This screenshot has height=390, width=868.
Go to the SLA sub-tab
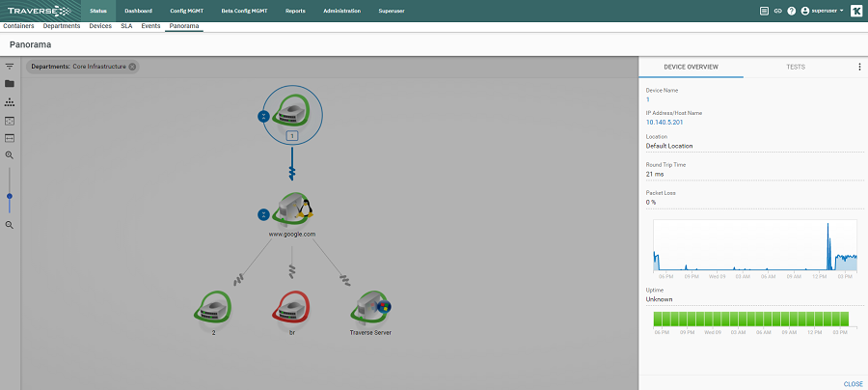pyautogui.click(x=126, y=26)
